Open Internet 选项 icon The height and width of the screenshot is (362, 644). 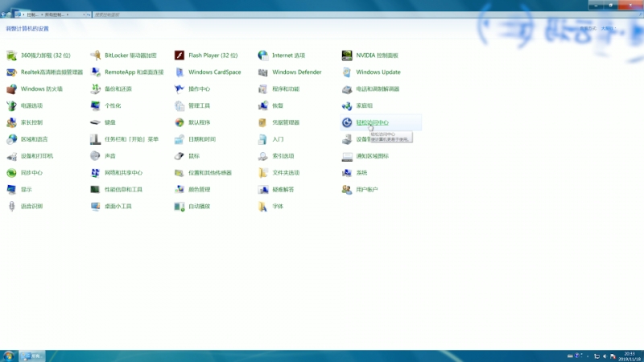(263, 56)
